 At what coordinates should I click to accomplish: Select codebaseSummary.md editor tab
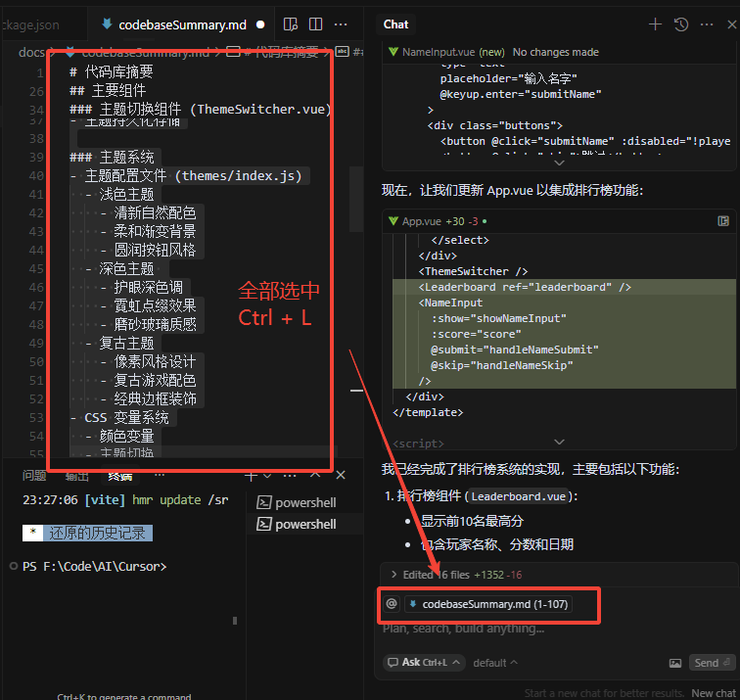pyautogui.click(x=183, y=24)
